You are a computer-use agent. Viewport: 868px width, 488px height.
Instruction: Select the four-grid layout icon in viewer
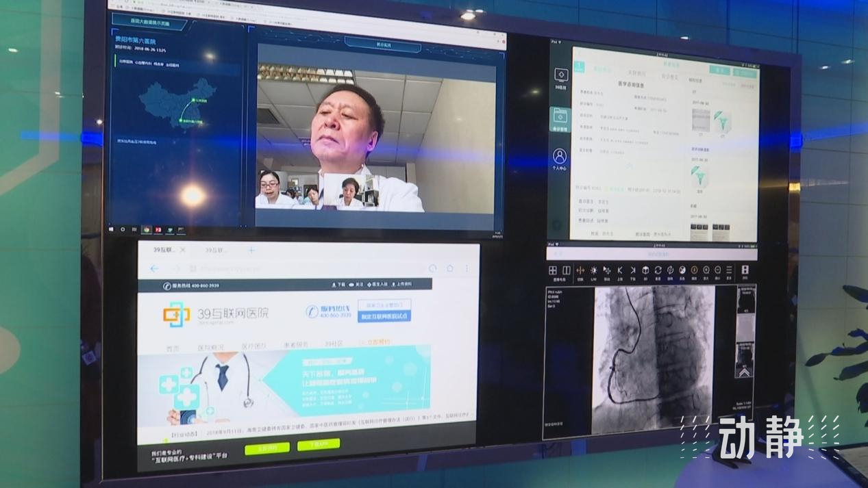click(x=553, y=271)
